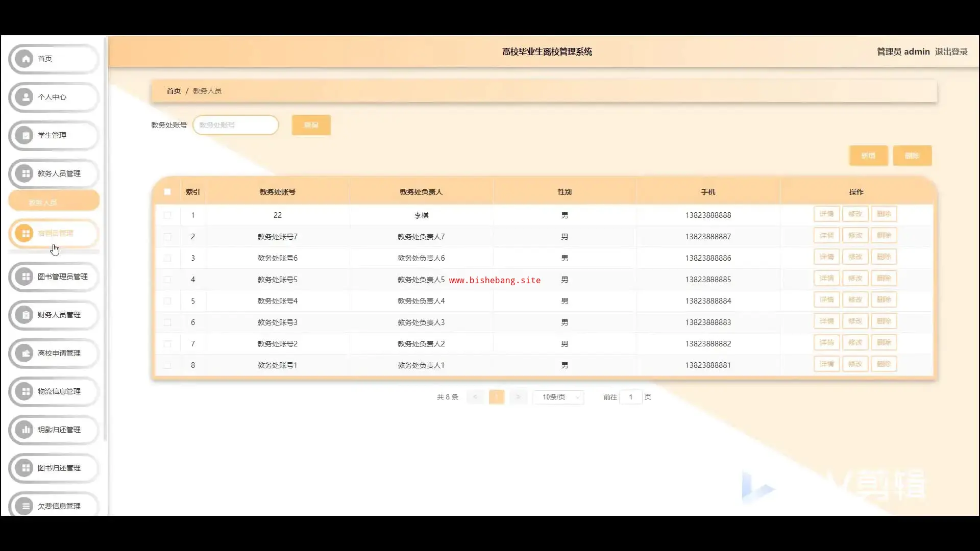The width and height of the screenshot is (980, 551).
Task: Click the 钥匙归还管理 chart icon
Action: click(x=24, y=430)
